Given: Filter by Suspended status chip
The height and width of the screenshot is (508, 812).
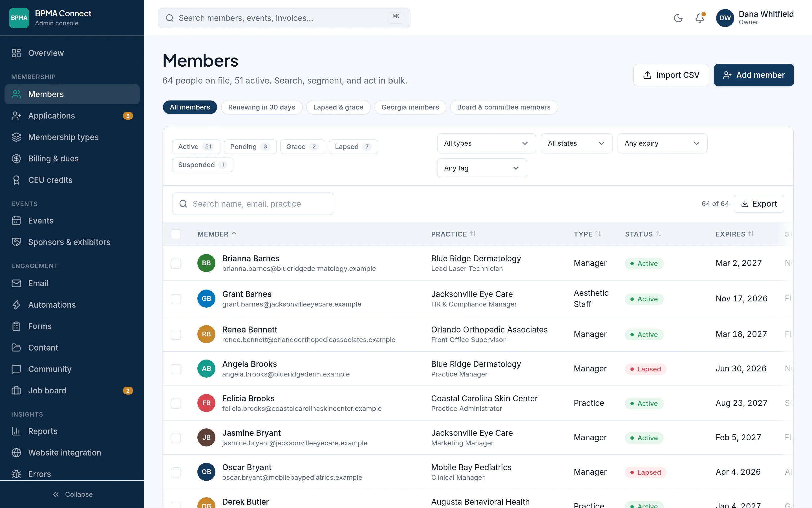Looking at the screenshot, I should click(x=203, y=165).
